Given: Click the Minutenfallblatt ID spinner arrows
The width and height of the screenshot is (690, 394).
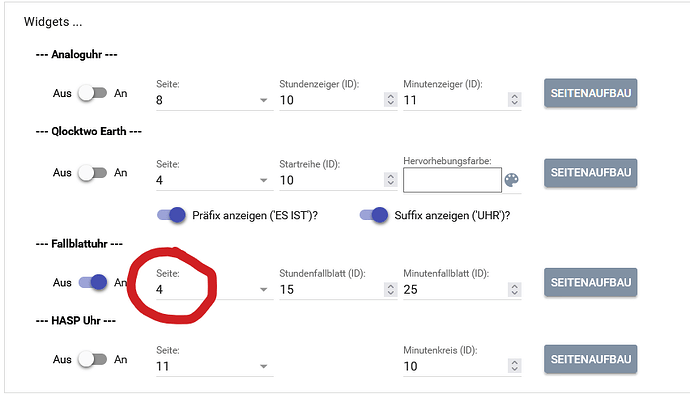Looking at the screenshot, I should pos(514,289).
